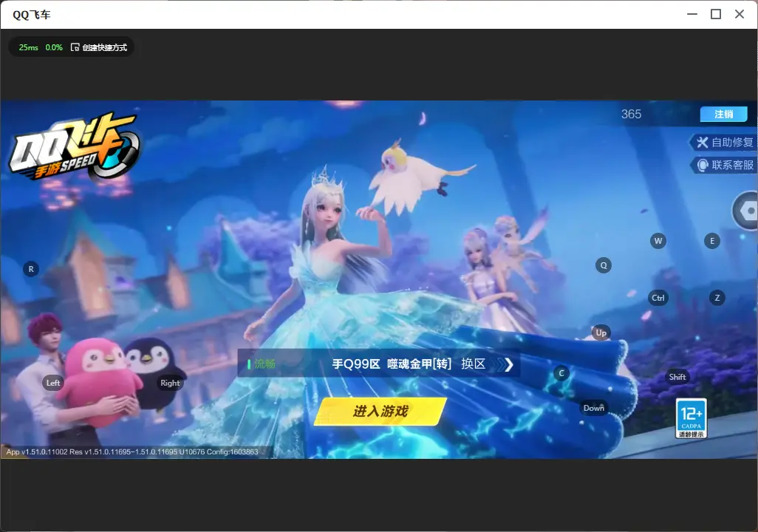This screenshot has height=532, width=758.
Task: Click the 0.0% packet loss indicator
Action: (54, 47)
